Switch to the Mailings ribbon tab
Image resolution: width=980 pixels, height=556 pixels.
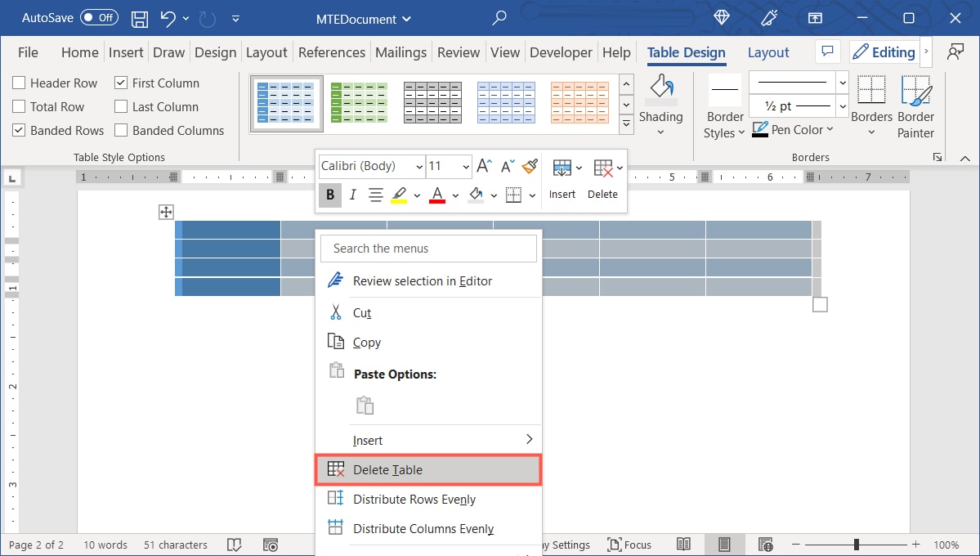click(x=401, y=52)
